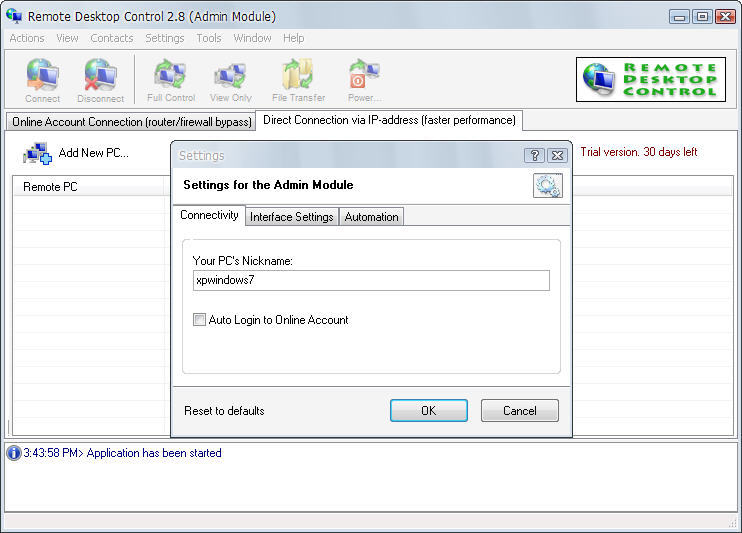Open the File Transfer tool
This screenshot has height=533, width=742.
pos(298,80)
